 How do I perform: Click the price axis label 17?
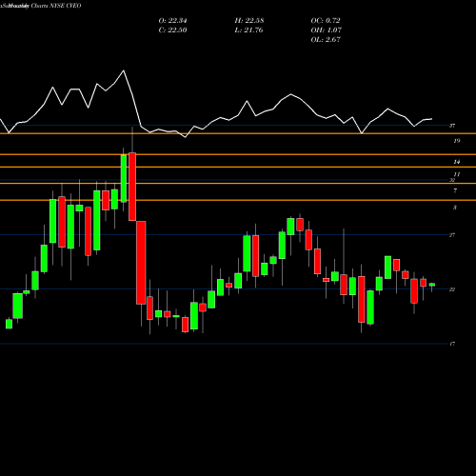point(452,344)
